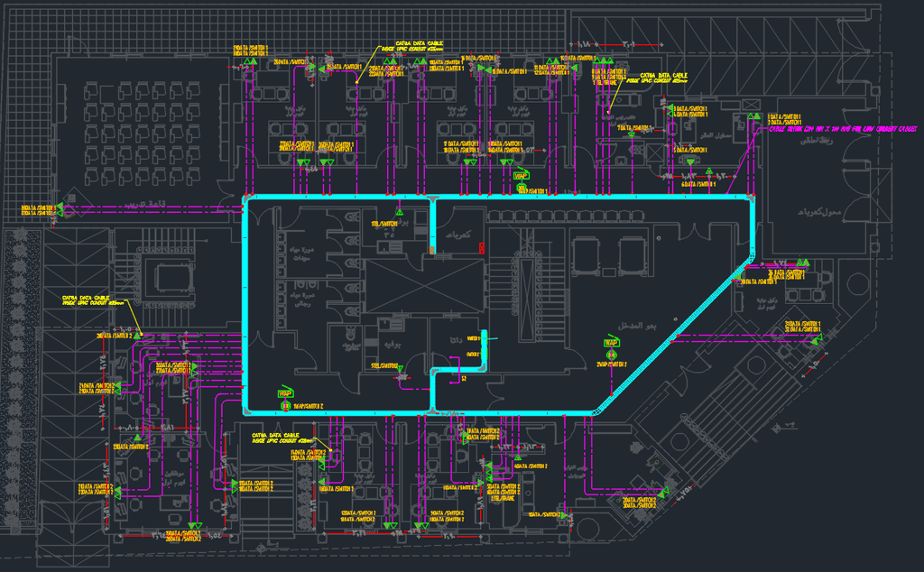924x572 pixels.
Task: Click the بوفيه buffet room label
Action: coord(393,344)
